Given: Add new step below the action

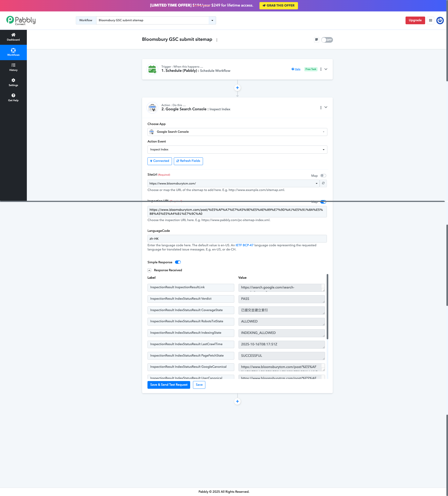Looking at the screenshot, I should [x=237, y=402].
